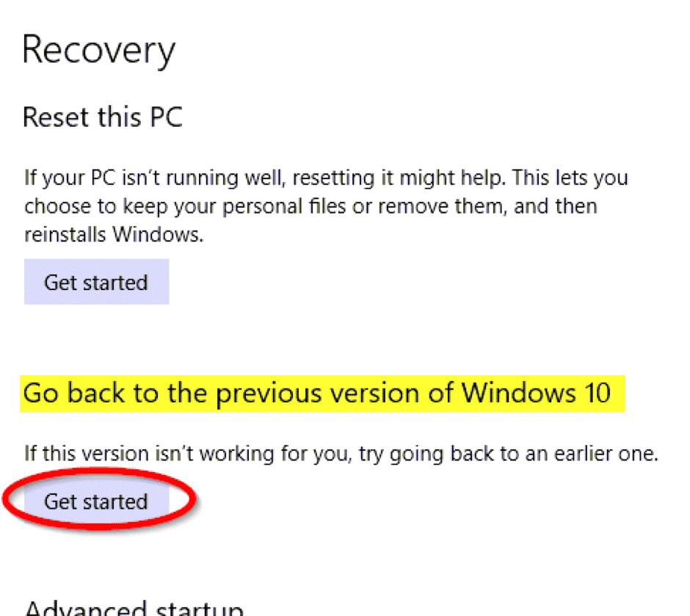This screenshot has width=690, height=616.
Task: Click the "If this version isn't working" sentence
Action: coord(341,453)
